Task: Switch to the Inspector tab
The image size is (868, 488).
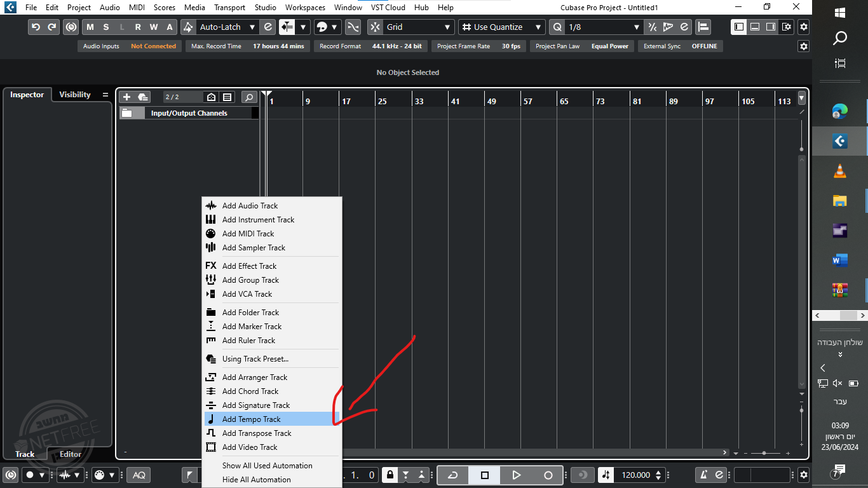Action: 27,95
